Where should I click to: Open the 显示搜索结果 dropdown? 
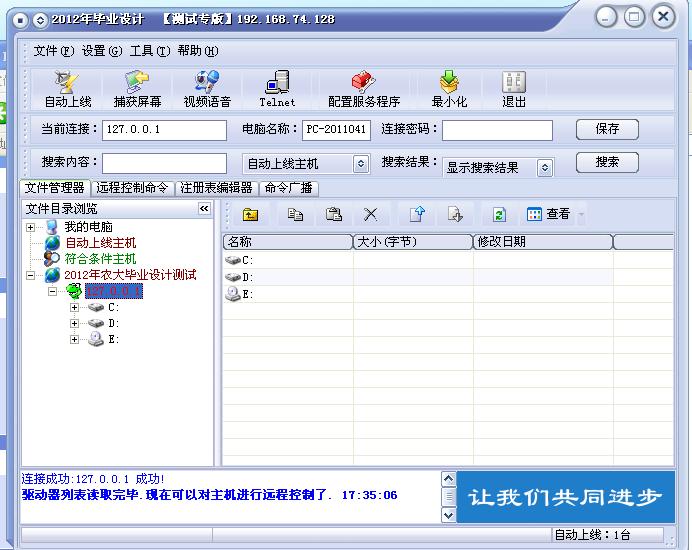545,168
